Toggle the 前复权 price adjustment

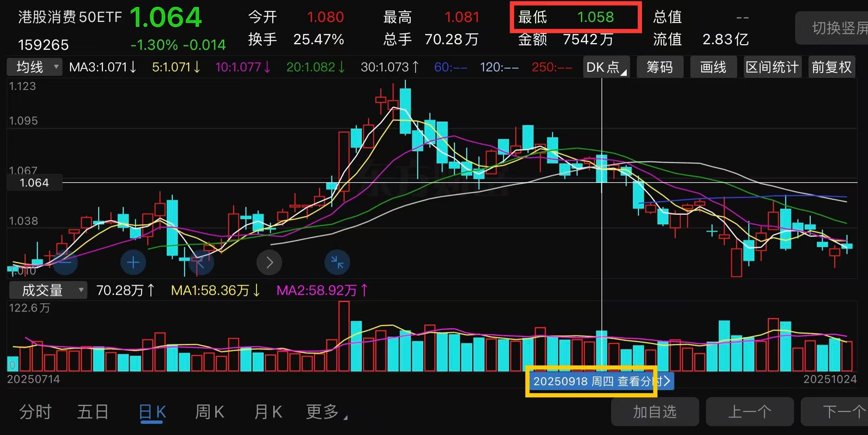(832, 67)
